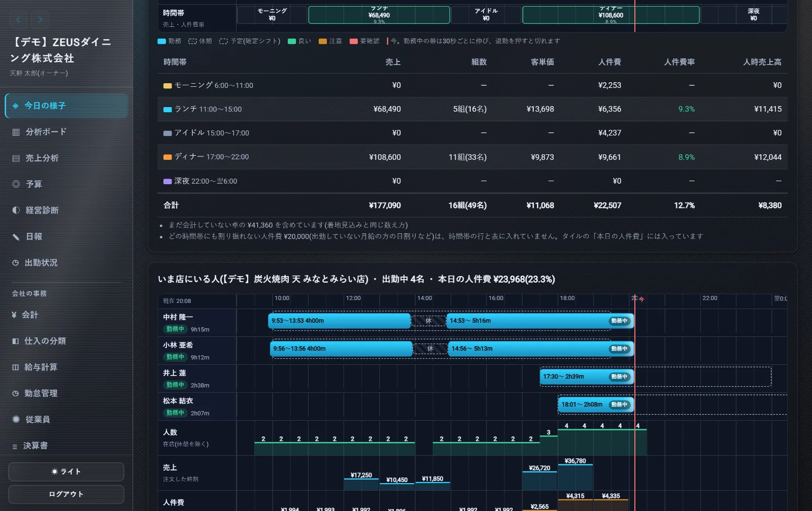Click 中村 隆一's 14:53〜 shift bar
This screenshot has height=511, width=812.
[540, 321]
